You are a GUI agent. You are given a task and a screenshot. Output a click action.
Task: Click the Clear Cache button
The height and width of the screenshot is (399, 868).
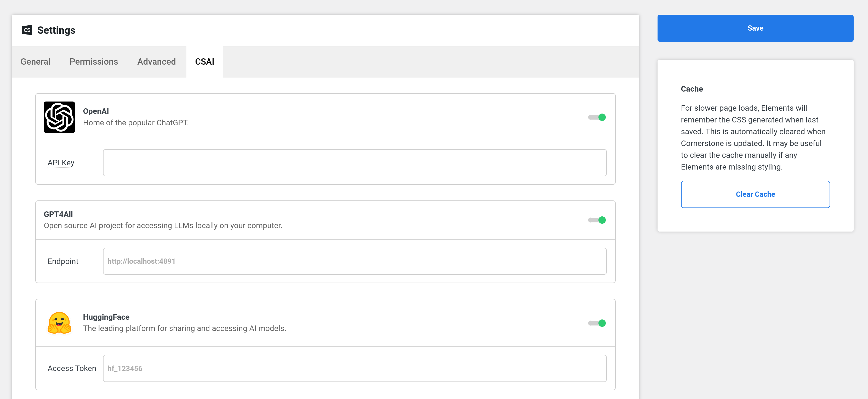click(755, 194)
